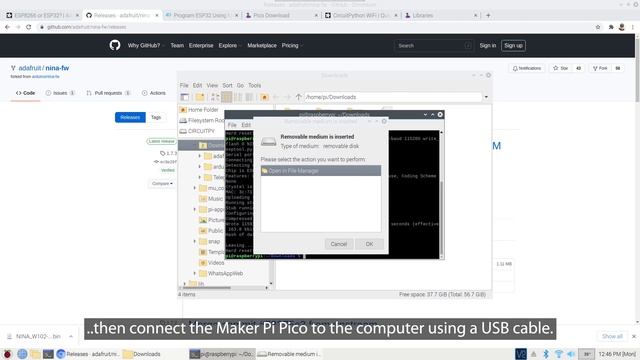Open Why GitHub? dropdown in the navbar
The width and height of the screenshot is (640, 360).
coord(146,46)
